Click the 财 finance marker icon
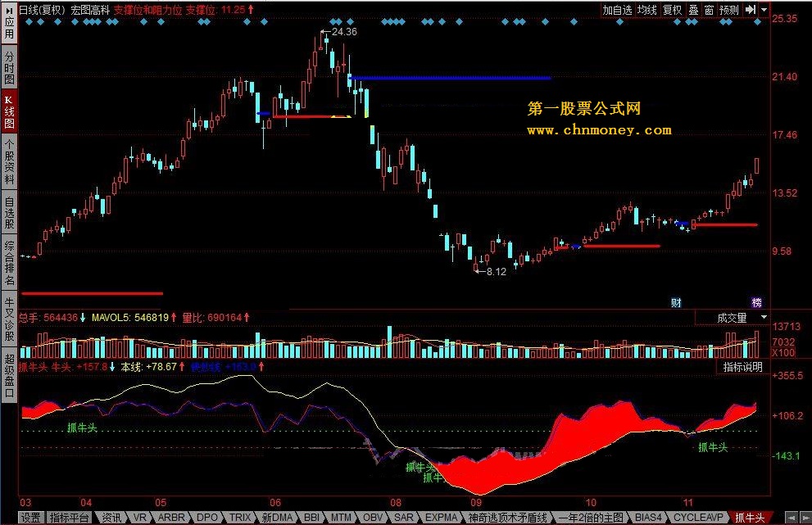The image size is (812, 525). [x=676, y=303]
